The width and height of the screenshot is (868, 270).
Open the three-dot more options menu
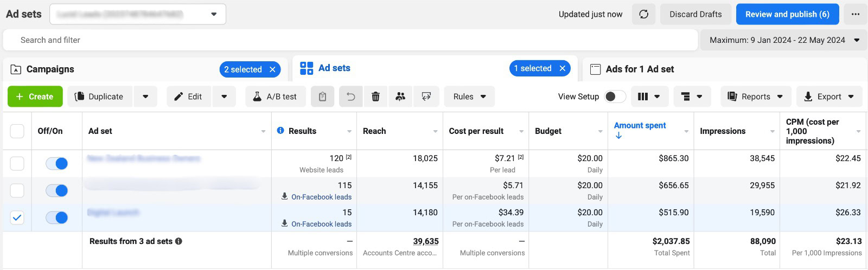pyautogui.click(x=856, y=14)
